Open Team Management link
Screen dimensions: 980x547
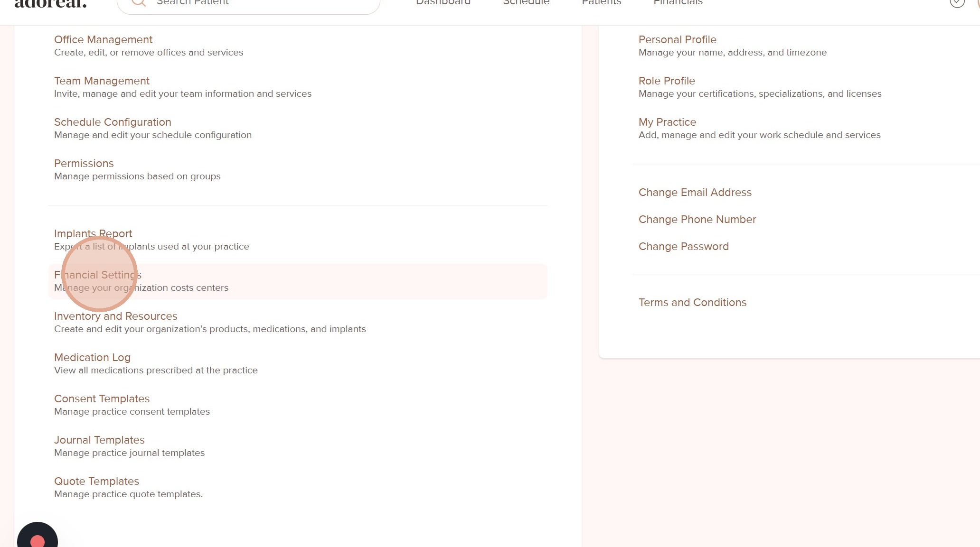[102, 81]
